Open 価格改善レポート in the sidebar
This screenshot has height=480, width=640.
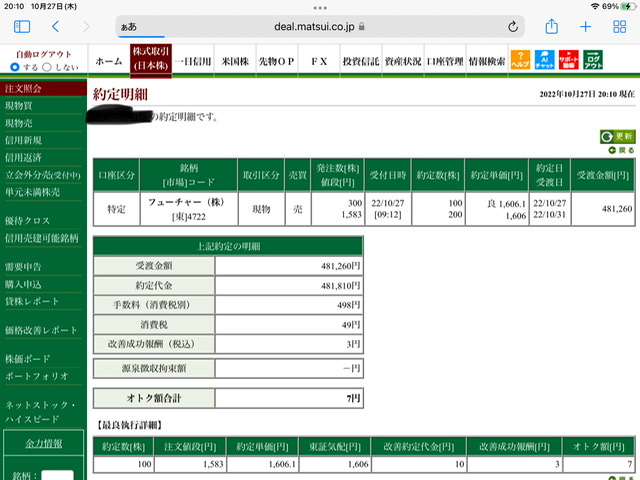[41, 330]
